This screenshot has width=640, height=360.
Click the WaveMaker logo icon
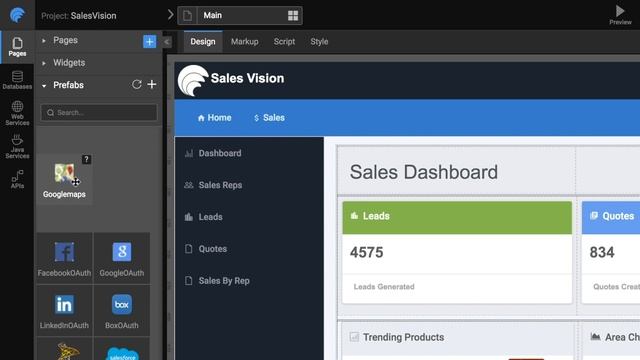click(17, 16)
